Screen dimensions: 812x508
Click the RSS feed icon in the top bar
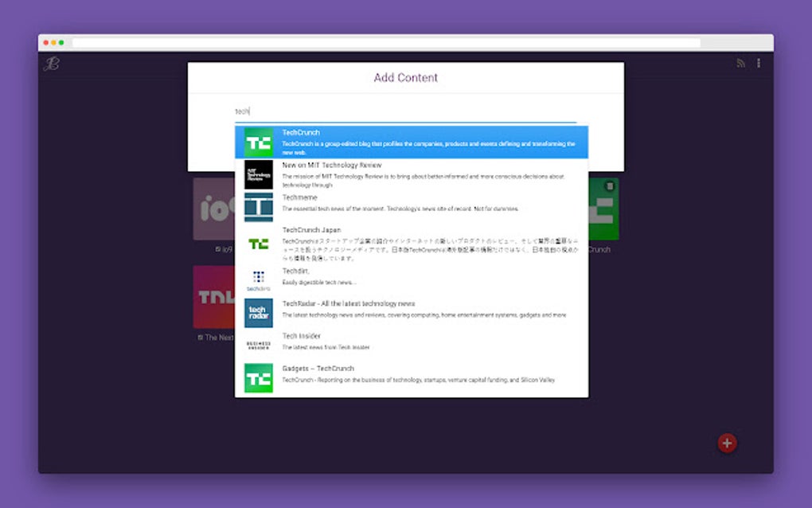tap(740, 63)
